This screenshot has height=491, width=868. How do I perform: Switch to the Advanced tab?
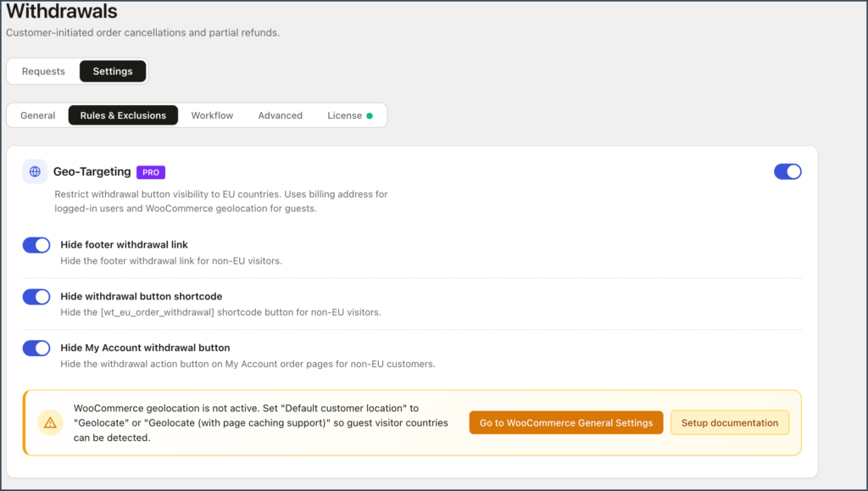click(x=280, y=115)
